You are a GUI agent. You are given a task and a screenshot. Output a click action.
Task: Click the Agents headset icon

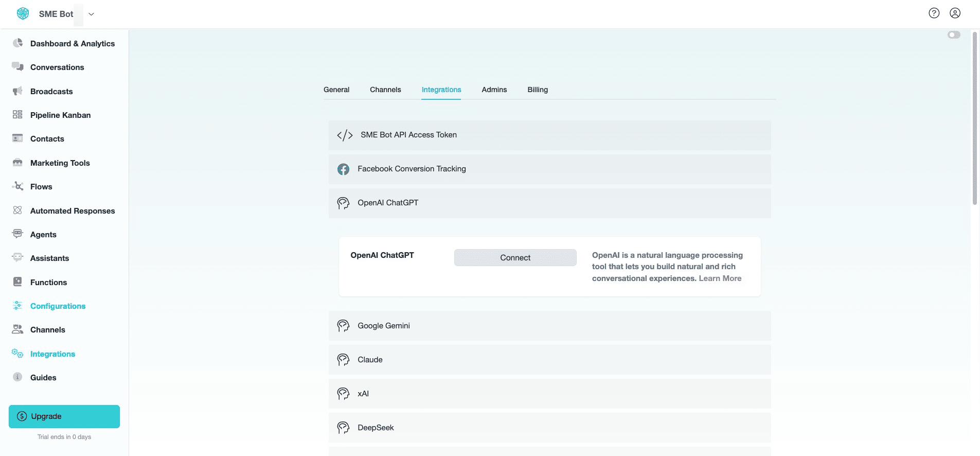click(18, 234)
